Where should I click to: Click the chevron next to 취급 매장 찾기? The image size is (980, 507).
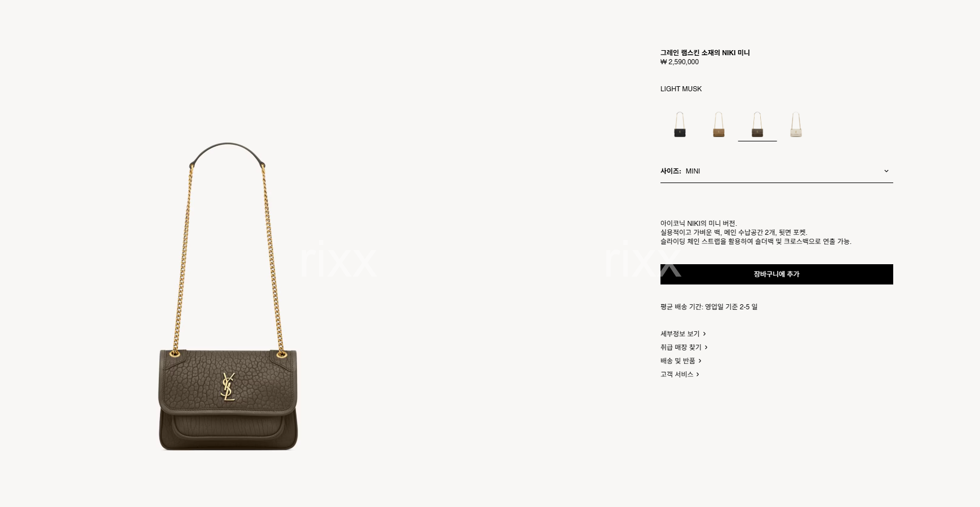click(x=706, y=348)
